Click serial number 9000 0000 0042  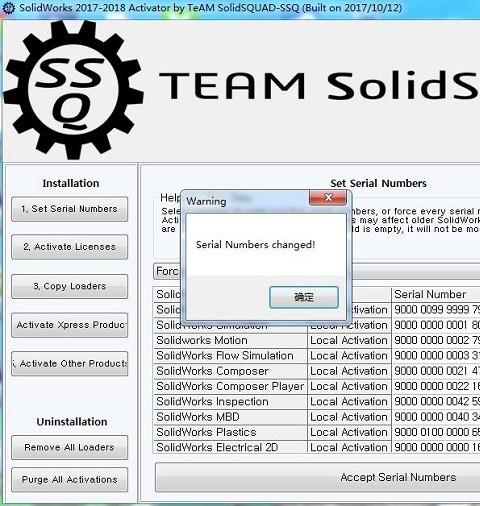click(x=436, y=402)
